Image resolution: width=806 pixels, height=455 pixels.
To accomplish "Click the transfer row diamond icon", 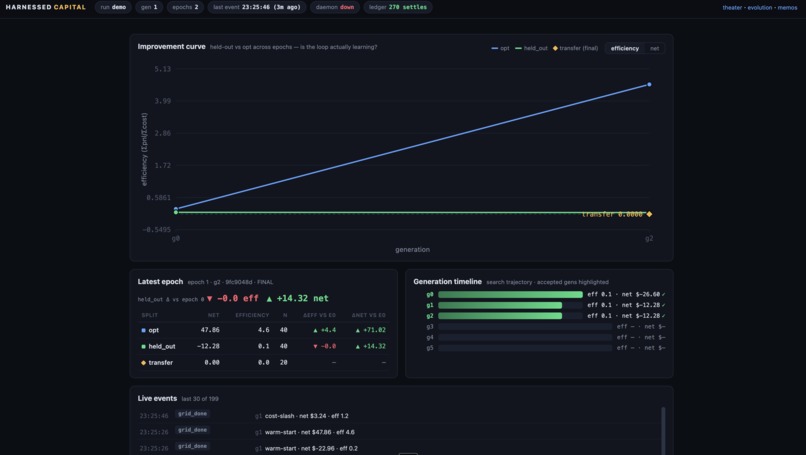I will [143, 362].
